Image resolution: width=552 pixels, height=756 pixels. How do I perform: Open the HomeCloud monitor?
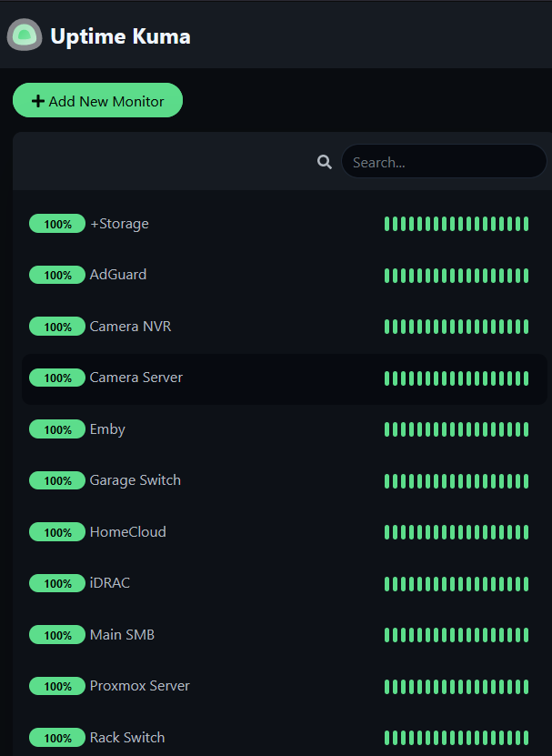(285, 532)
